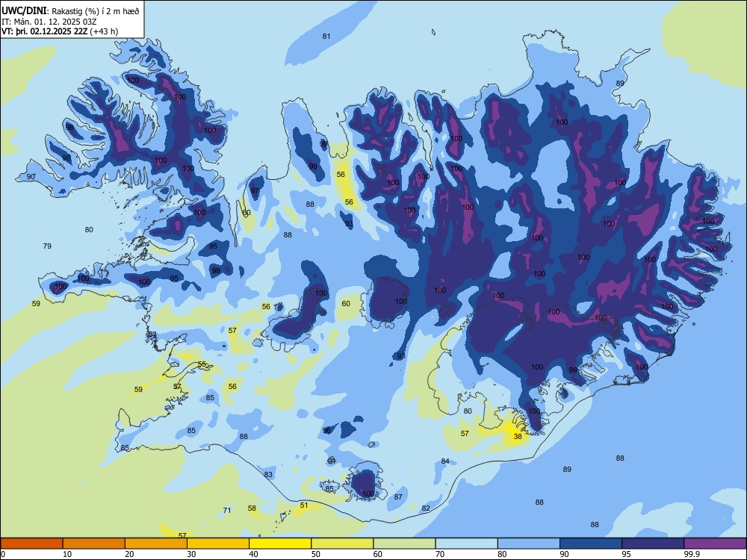747x560 pixels.
Task: Select the bright yellow 40–50 legend swatch
Action: coord(280,544)
